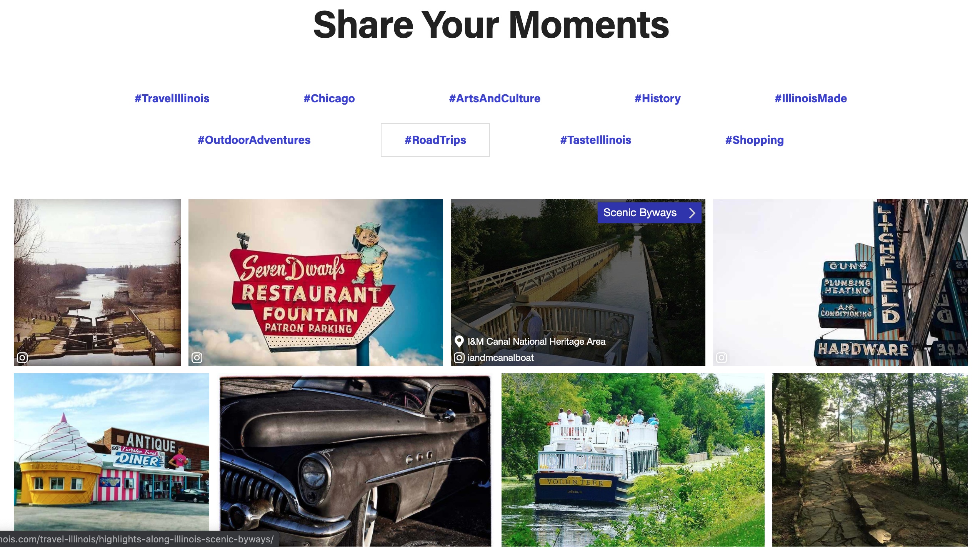
Task: Select the #RoadTrips hashtag filter
Action: pos(435,140)
